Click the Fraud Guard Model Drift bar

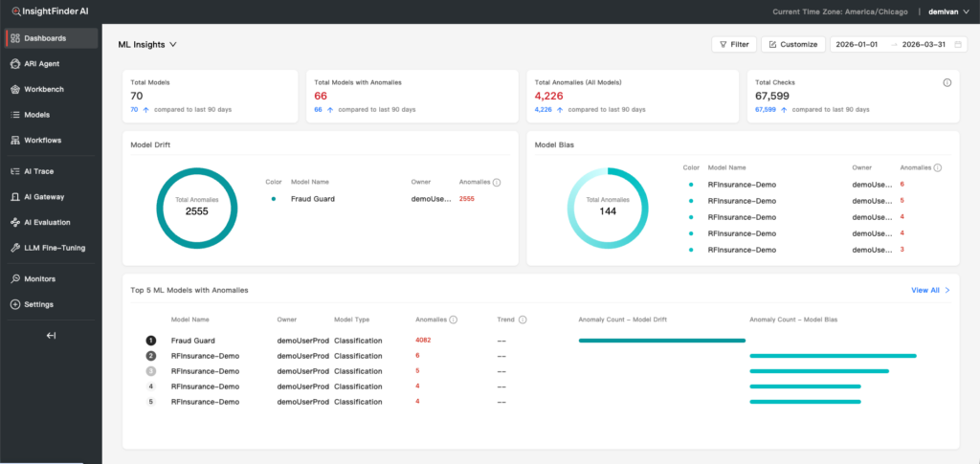pyautogui.click(x=662, y=341)
